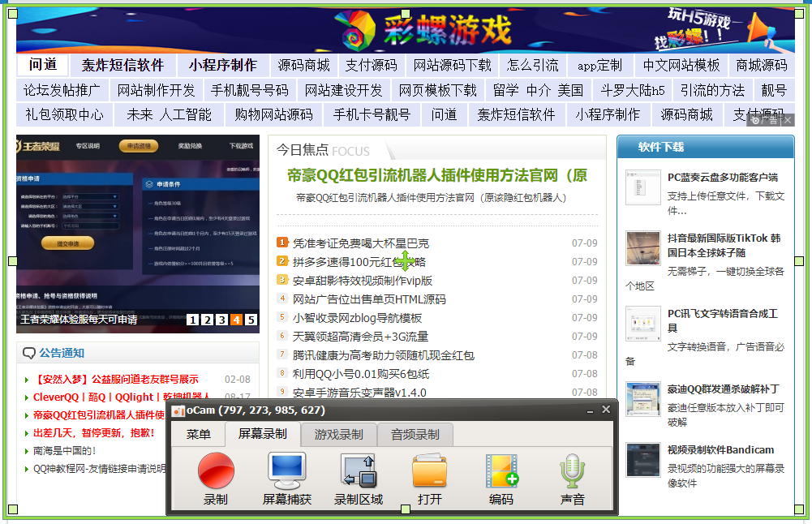Open the 抖音最新国际版TikTok thumbnail

(x=643, y=248)
